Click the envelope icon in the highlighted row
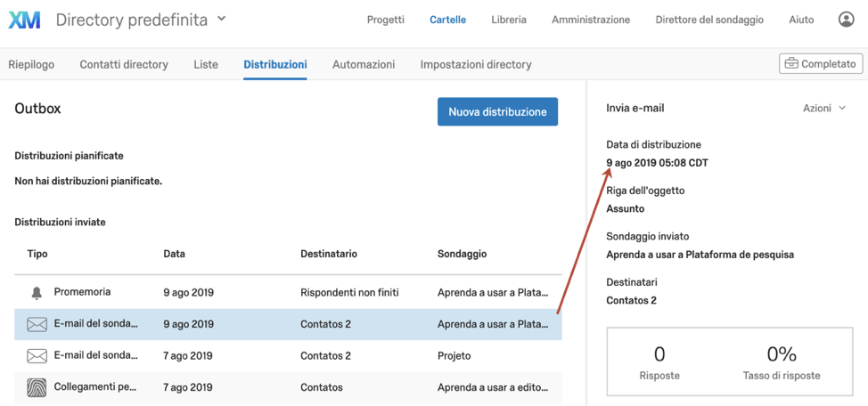Image resolution: width=868 pixels, height=406 pixels. pyautogui.click(x=37, y=325)
